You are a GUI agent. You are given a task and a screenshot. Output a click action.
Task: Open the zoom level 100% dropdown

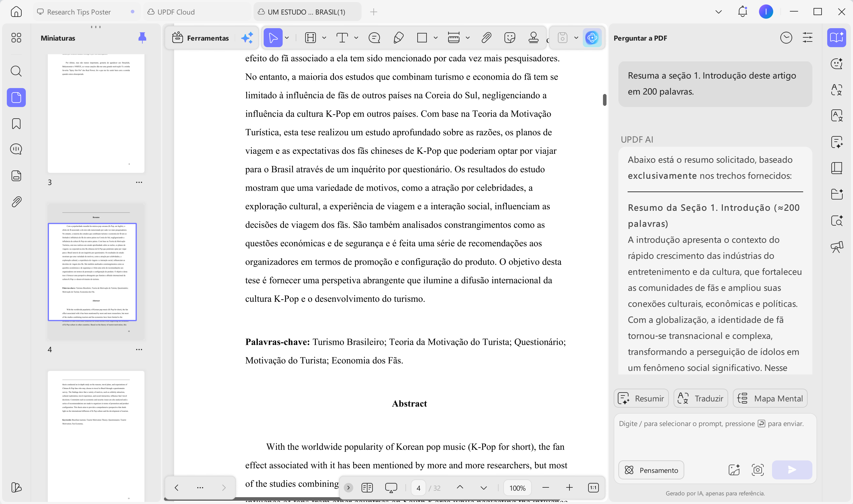[x=517, y=488]
